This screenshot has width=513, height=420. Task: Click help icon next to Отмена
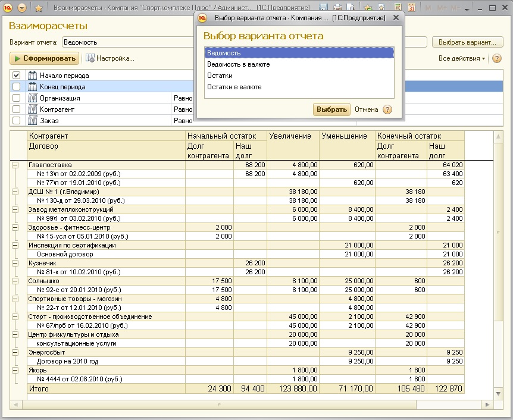[x=387, y=109]
